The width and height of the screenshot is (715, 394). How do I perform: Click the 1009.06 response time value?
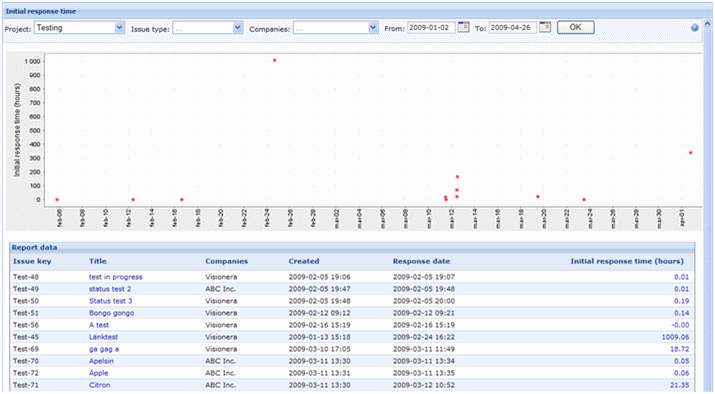[675, 337]
